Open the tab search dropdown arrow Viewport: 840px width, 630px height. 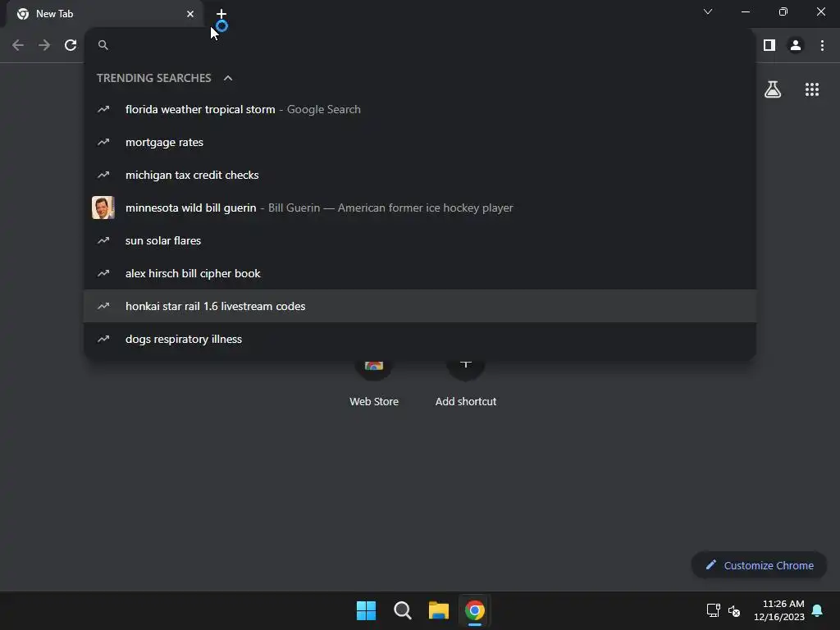point(708,11)
